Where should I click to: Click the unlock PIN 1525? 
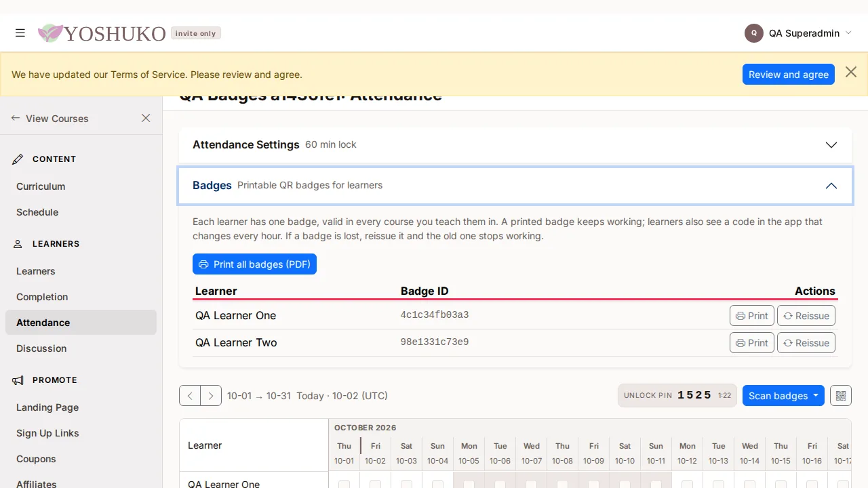pos(694,395)
